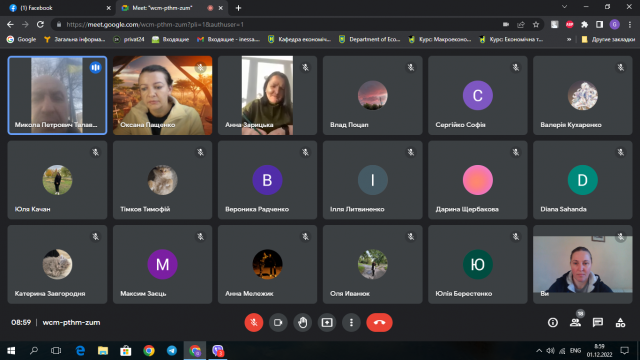
Task: Click Валерія Кухаренко avatar
Action: point(582,96)
